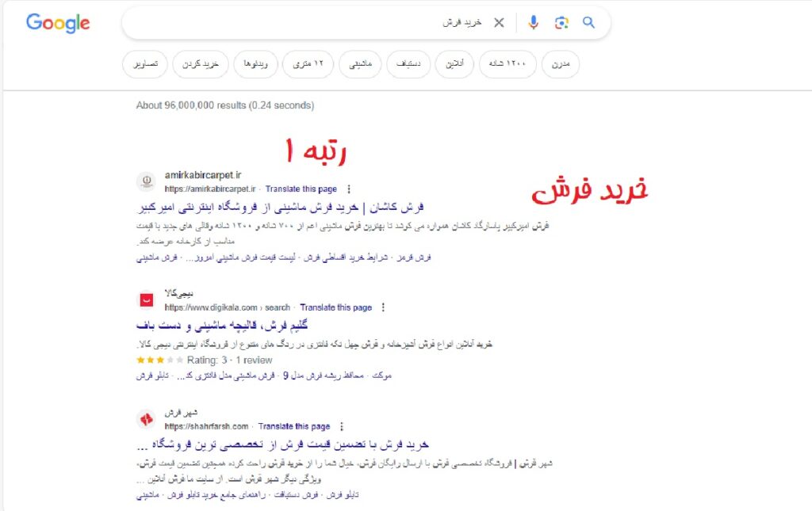This screenshot has width=812, height=511.
Task: Select the ماشینی filter chip
Action: [361, 64]
